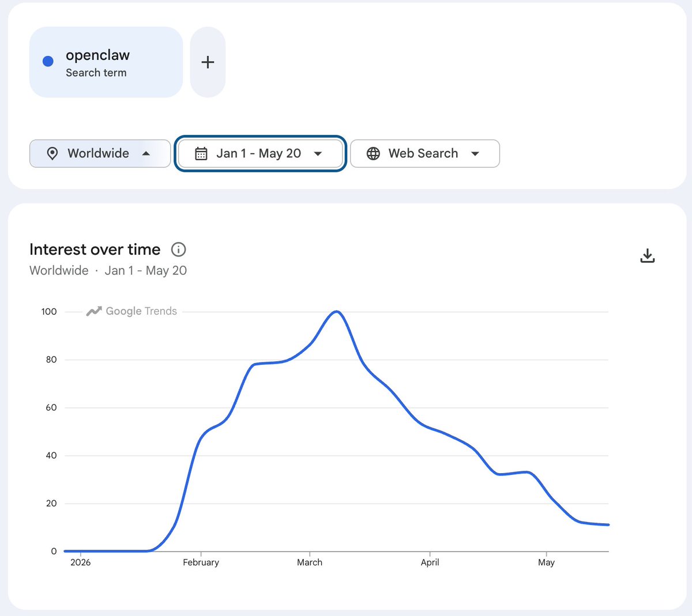Click the Interest over time heading

(x=95, y=250)
